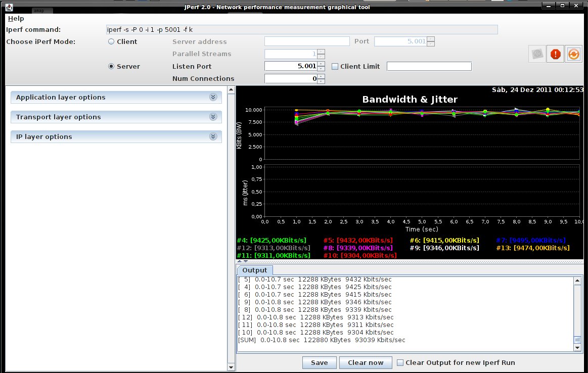Click the legend entry #7: 9495,00KBits/s
Image resolution: width=588 pixels, height=373 pixels.
tap(531, 240)
